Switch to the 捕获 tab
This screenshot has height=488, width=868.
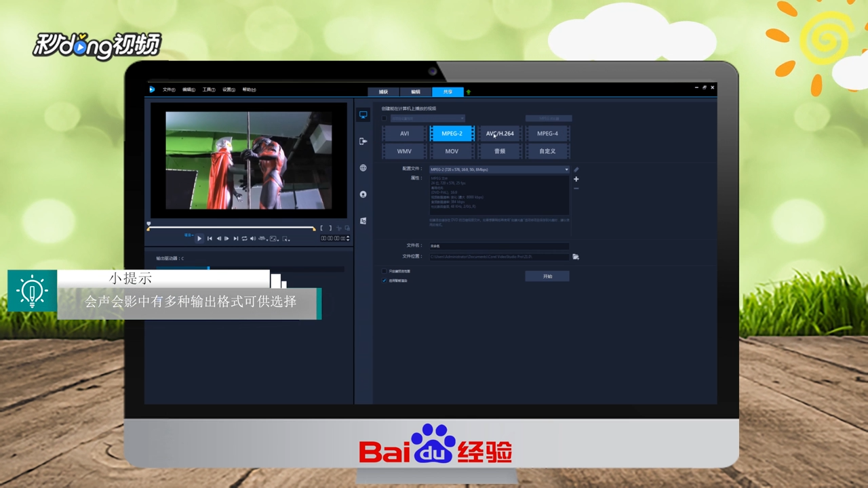(383, 91)
